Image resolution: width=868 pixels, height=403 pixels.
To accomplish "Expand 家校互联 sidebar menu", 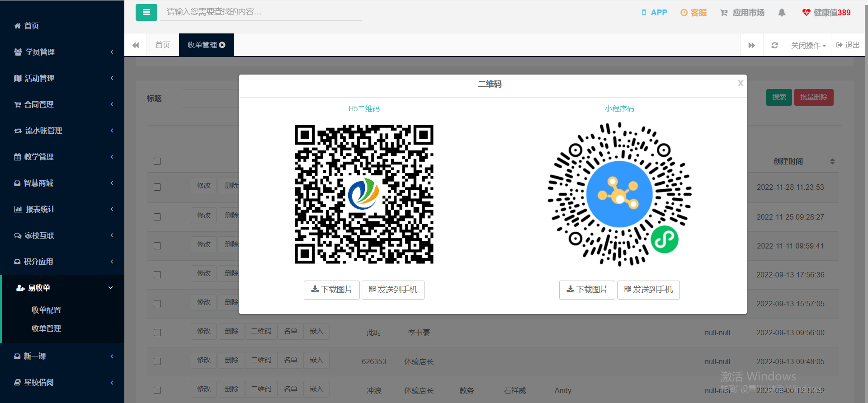I will pos(62,235).
